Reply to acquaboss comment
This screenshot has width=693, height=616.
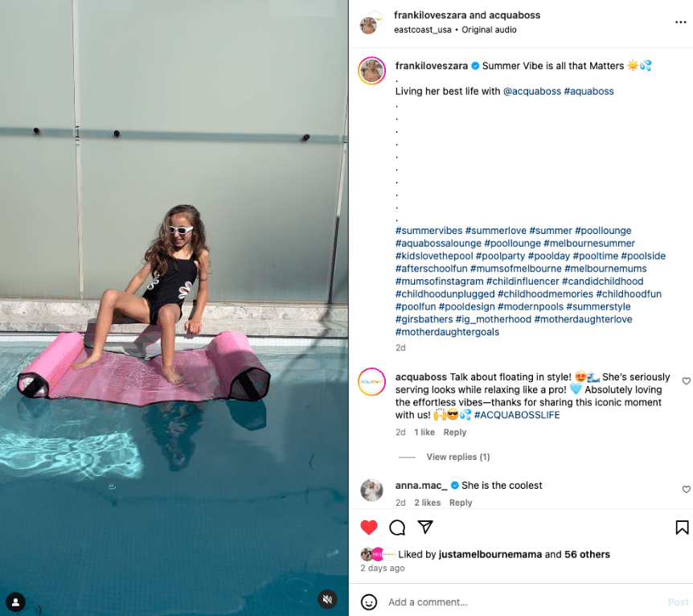coord(455,432)
